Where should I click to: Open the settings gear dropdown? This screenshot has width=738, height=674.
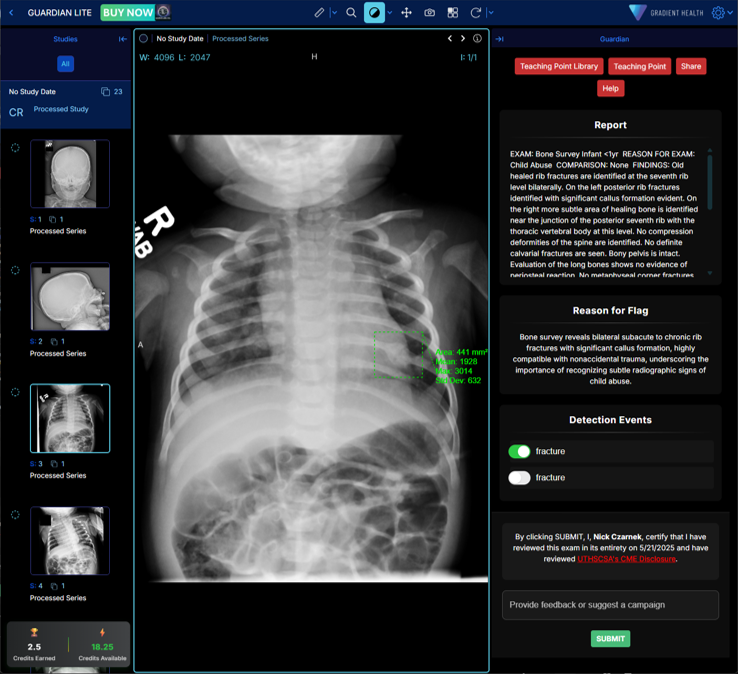pos(722,13)
